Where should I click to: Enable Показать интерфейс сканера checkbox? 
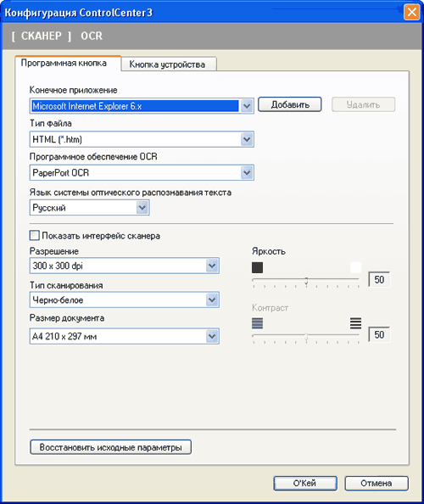[35, 235]
